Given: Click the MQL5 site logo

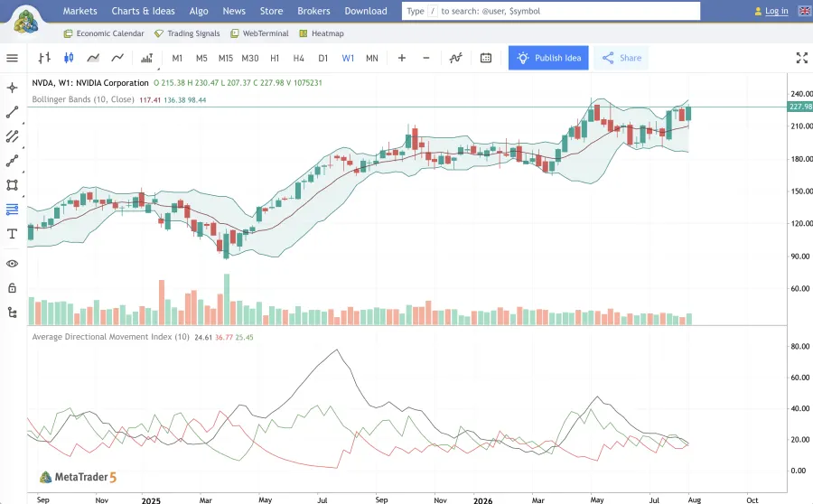Looking at the screenshot, I should [25, 21].
